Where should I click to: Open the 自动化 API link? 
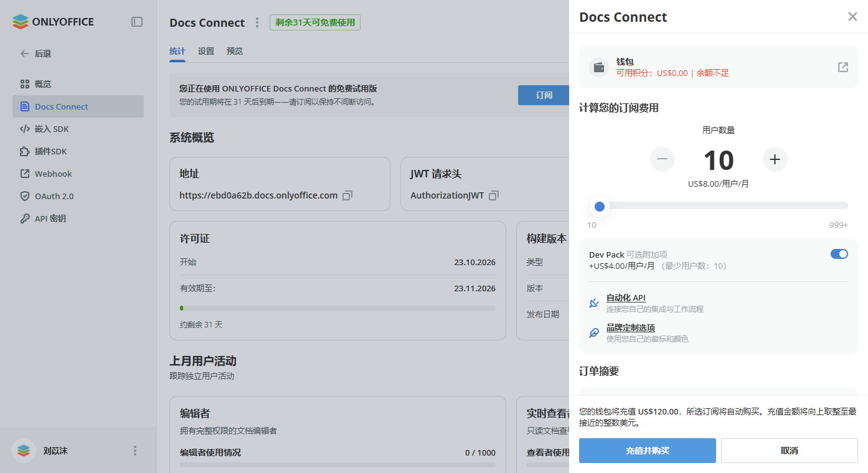click(x=626, y=298)
